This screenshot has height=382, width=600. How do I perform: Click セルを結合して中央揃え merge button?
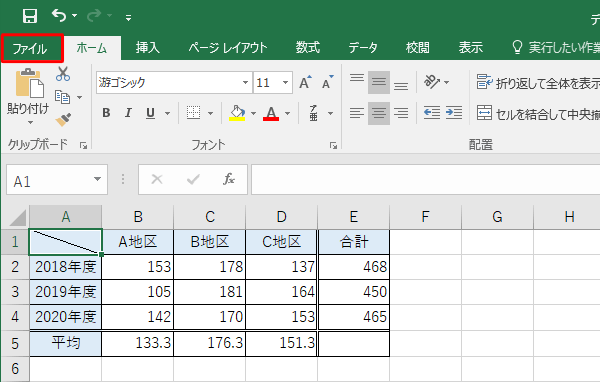(538, 113)
